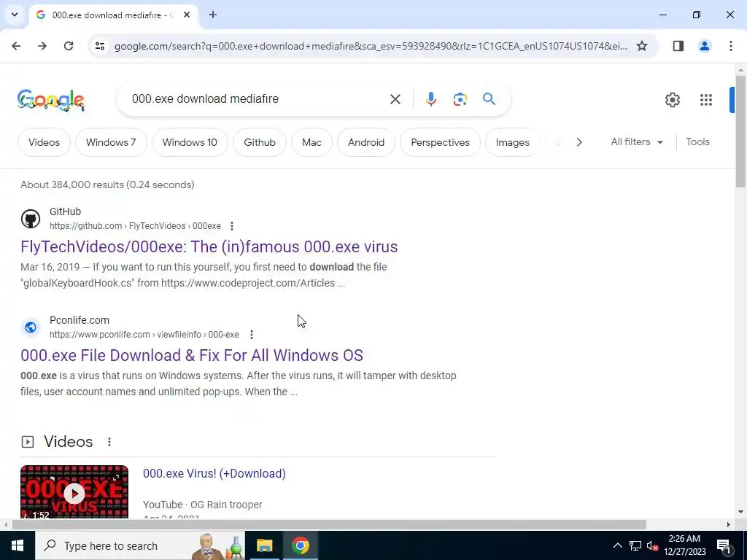Apply the Android filter chip
This screenshot has width=747, height=560.
(x=366, y=142)
